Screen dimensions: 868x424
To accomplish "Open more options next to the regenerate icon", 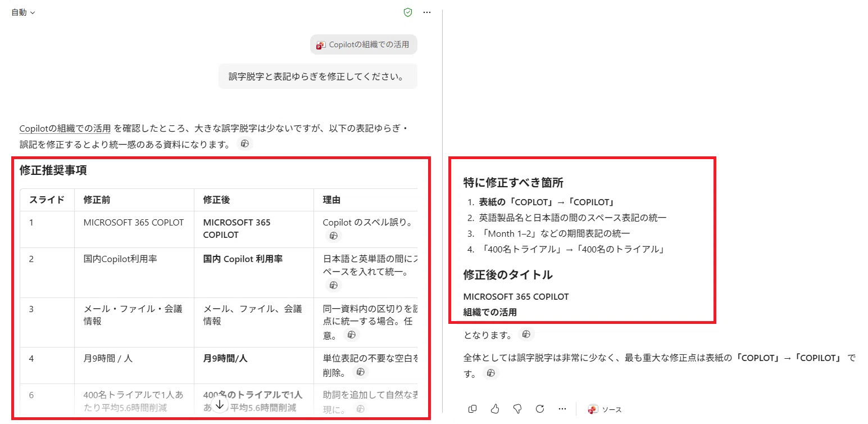I will pyautogui.click(x=562, y=409).
